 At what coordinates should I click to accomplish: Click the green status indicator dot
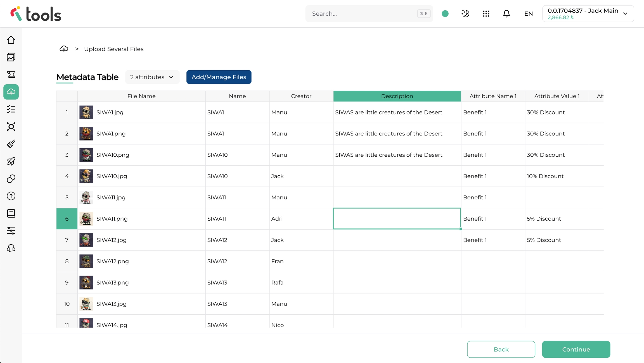coord(445,14)
